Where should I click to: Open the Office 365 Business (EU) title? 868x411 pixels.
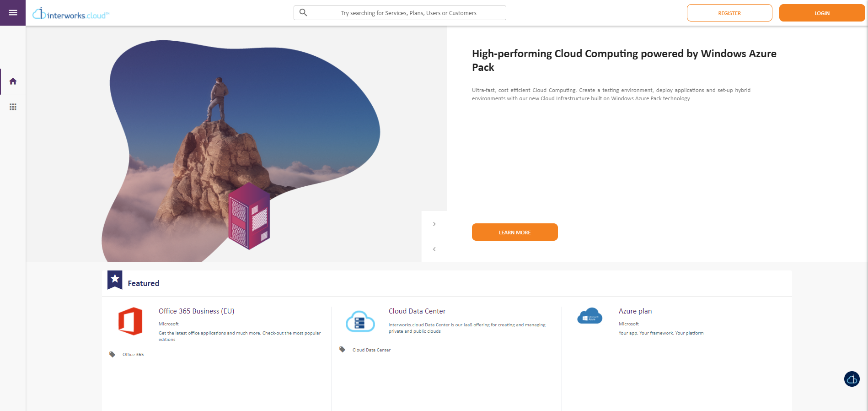point(197,311)
